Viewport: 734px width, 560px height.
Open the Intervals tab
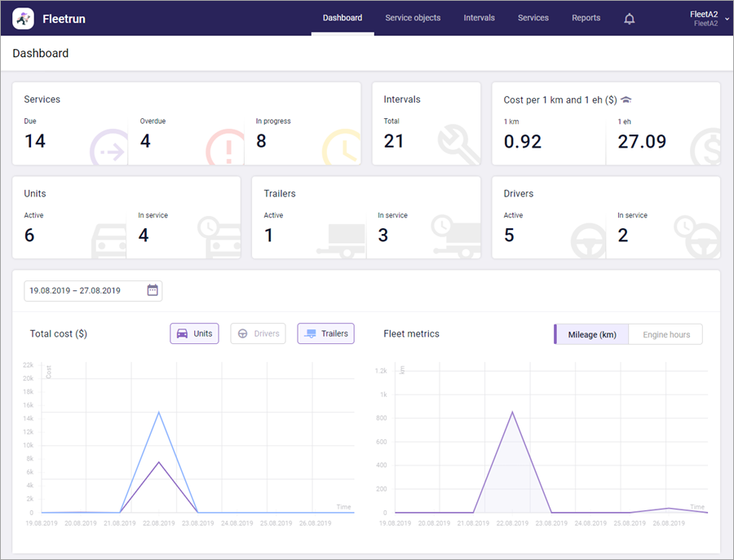[x=479, y=18]
